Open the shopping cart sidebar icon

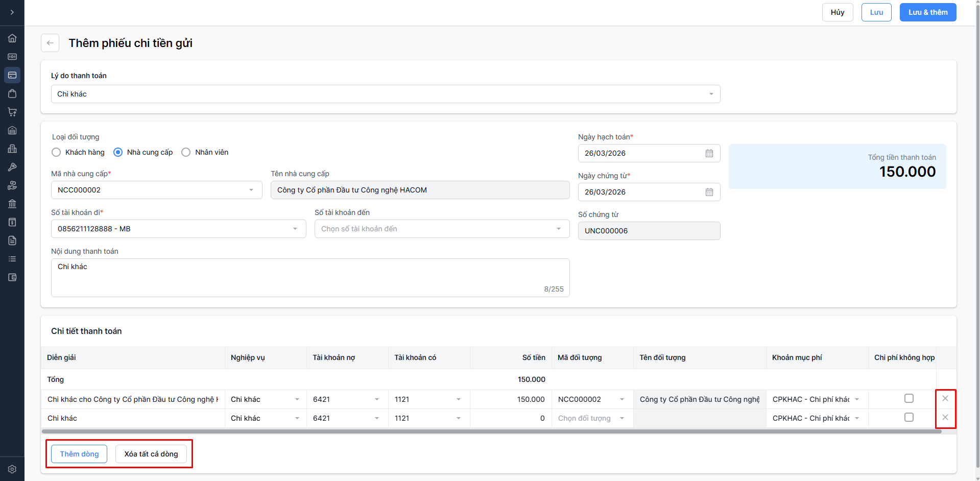tap(12, 112)
